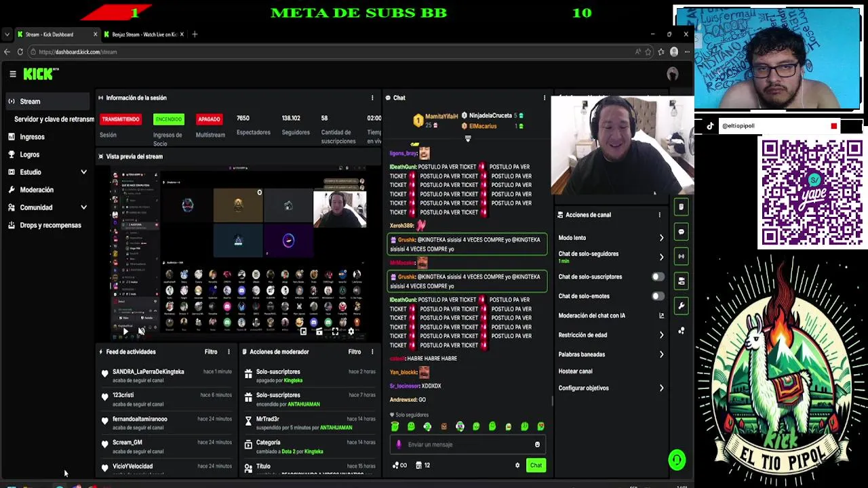The image size is (868, 488).
Task: Open emoji picker in message field
Action: coord(537,445)
